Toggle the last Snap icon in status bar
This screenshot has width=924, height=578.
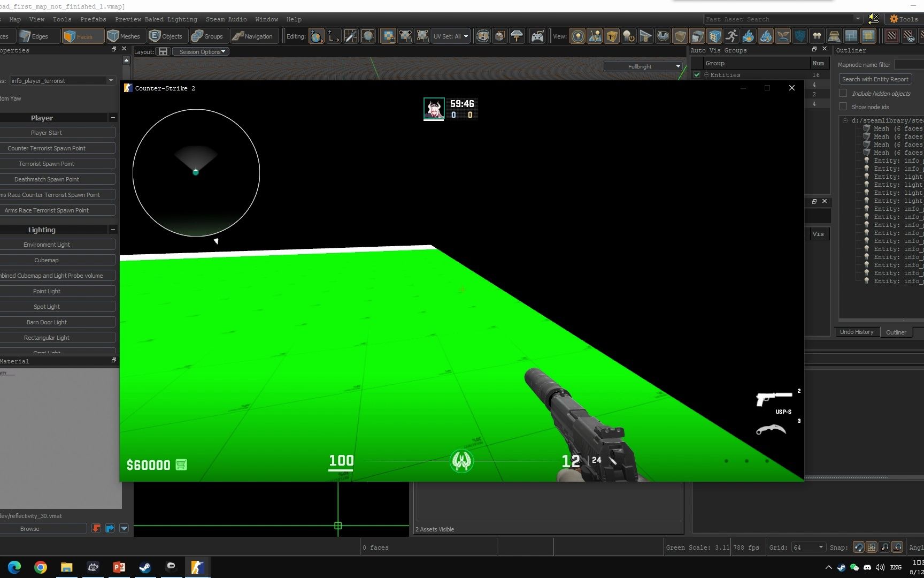point(898,547)
